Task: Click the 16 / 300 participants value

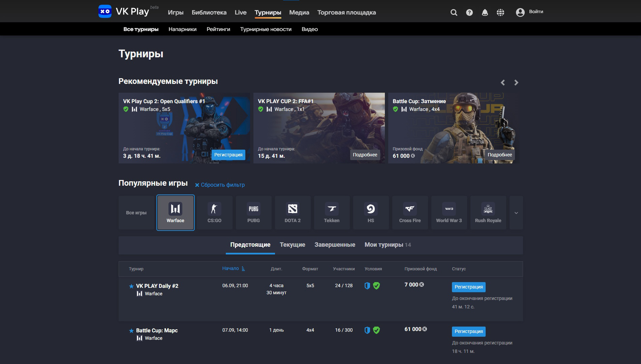Action: pos(344,330)
